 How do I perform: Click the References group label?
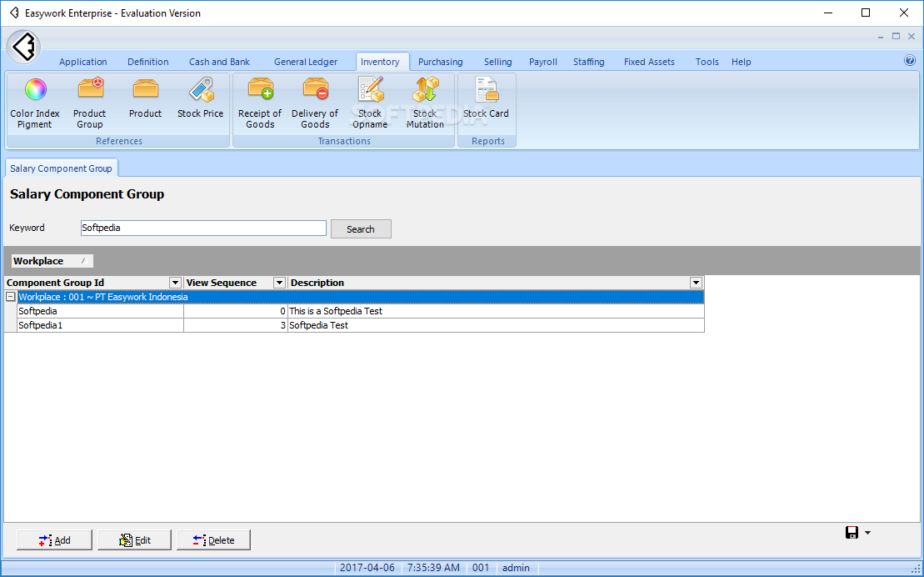click(x=119, y=141)
